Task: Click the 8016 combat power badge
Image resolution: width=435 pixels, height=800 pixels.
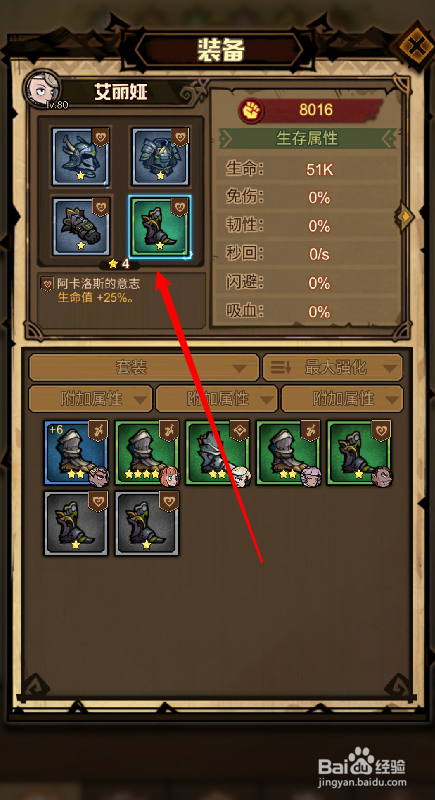Action: [310, 110]
